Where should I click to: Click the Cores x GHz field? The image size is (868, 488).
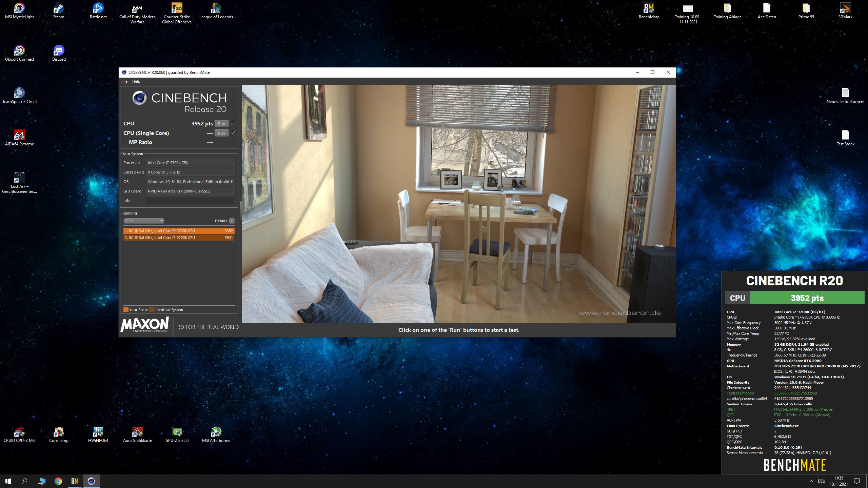[x=190, y=172]
